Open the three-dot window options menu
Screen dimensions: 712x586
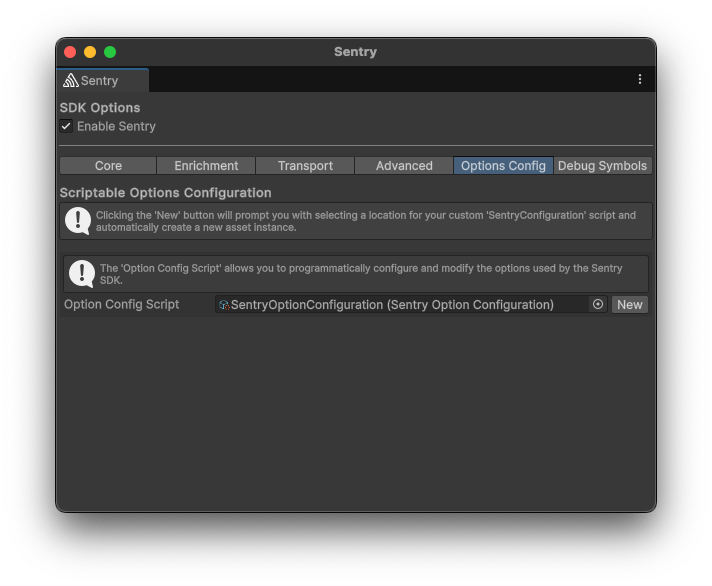point(640,79)
